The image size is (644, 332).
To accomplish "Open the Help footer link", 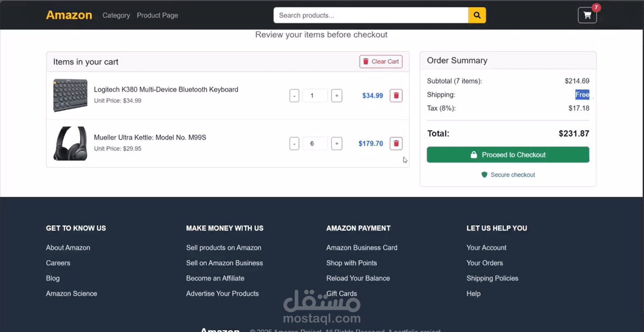I will tap(473, 293).
